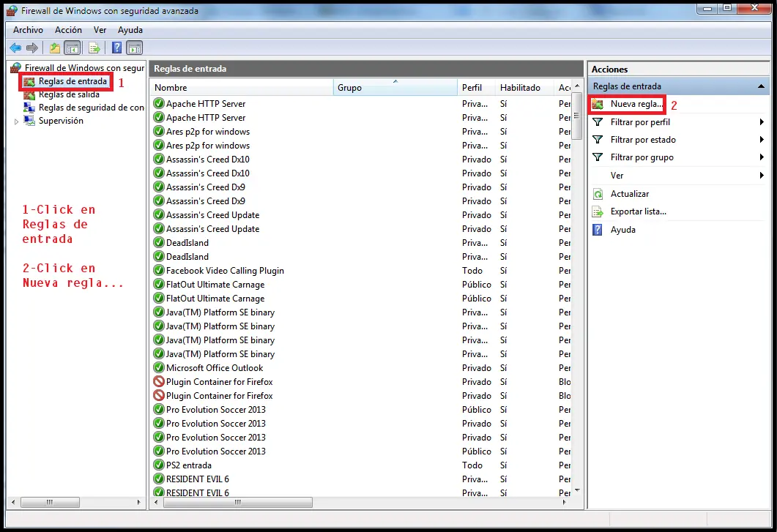777x532 pixels.
Task: Open the Archivo menu
Action: click(29, 30)
